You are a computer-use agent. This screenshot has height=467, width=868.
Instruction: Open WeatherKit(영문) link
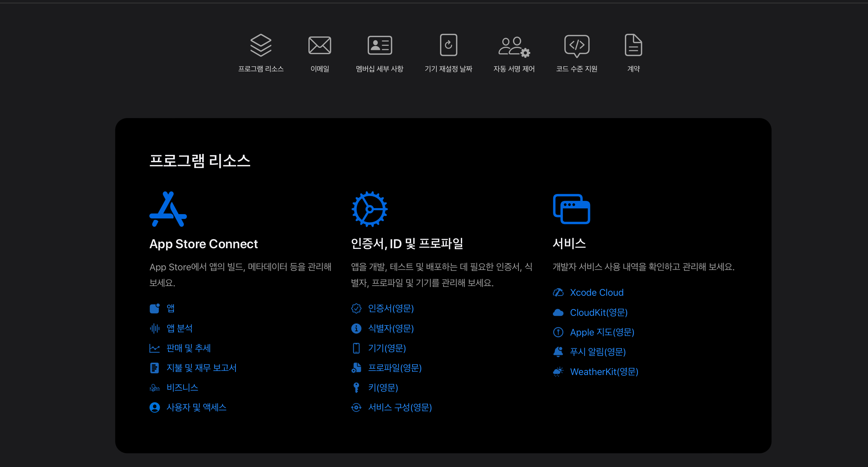[604, 372]
